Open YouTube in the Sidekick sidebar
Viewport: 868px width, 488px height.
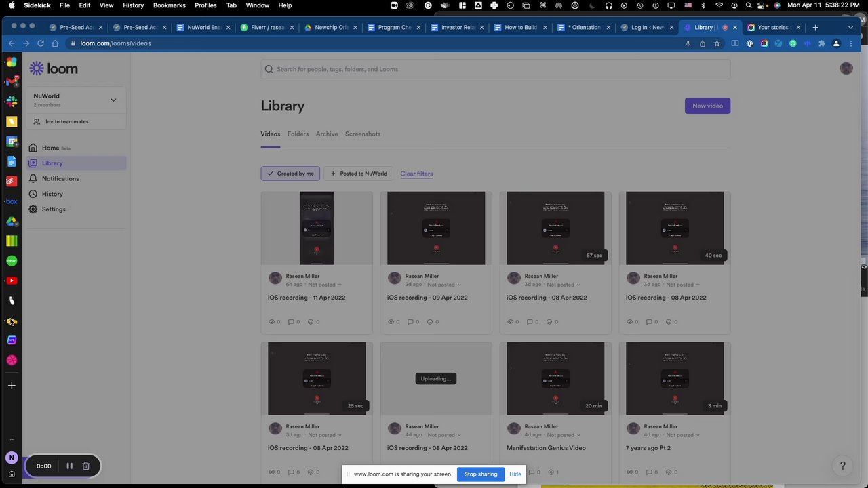12,281
